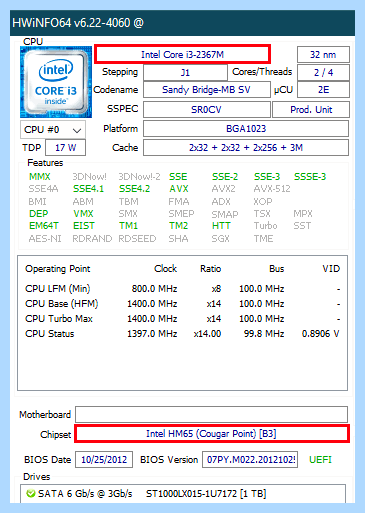Click the greyed AES-NI feature label
The image size is (365, 513).
[x=45, y=239]
